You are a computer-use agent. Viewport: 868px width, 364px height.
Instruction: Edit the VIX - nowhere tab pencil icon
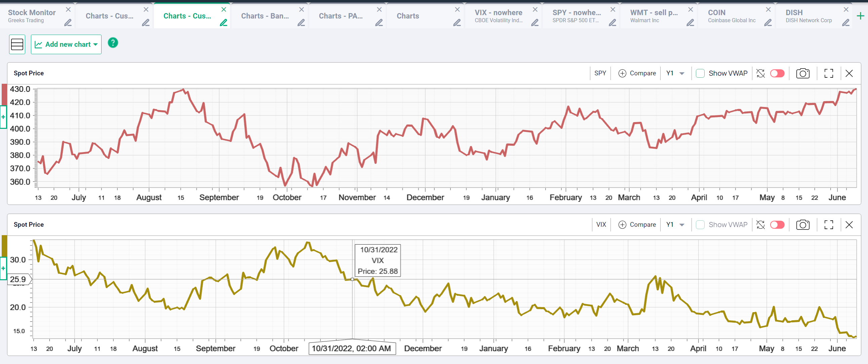tap(535, 23)
